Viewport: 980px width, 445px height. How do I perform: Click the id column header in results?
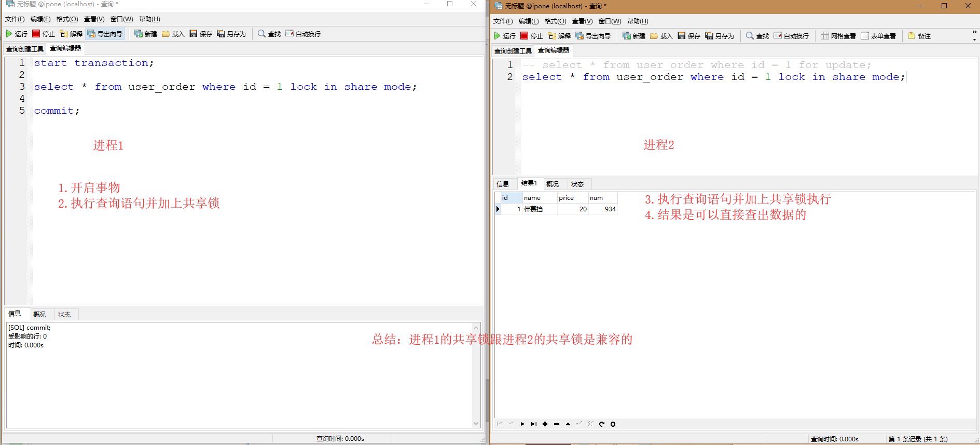[x=511, y=198]
